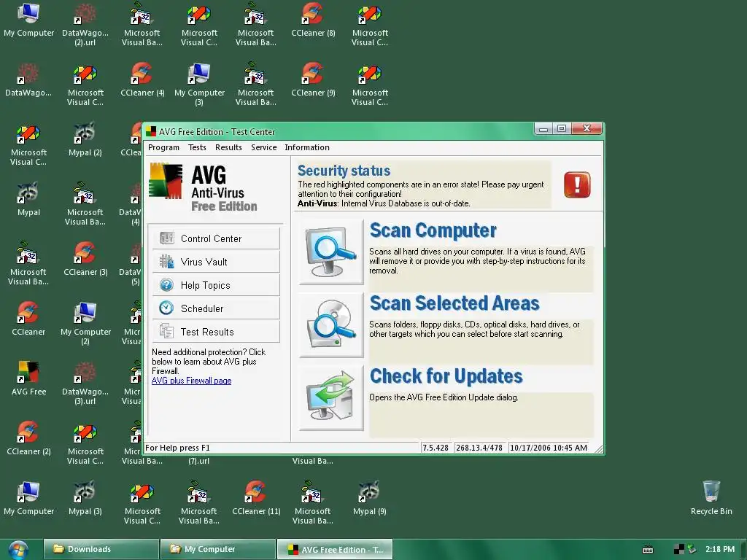Select the Mypal icon without a number
This screenshot has height=560, width=747.
click(x=28, y=201)
